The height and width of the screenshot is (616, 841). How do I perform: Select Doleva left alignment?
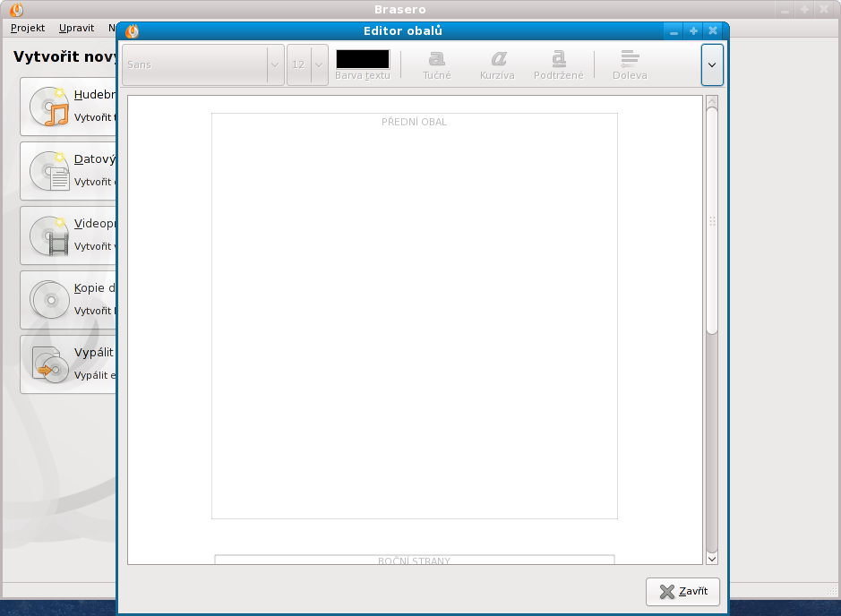(630, 59)
